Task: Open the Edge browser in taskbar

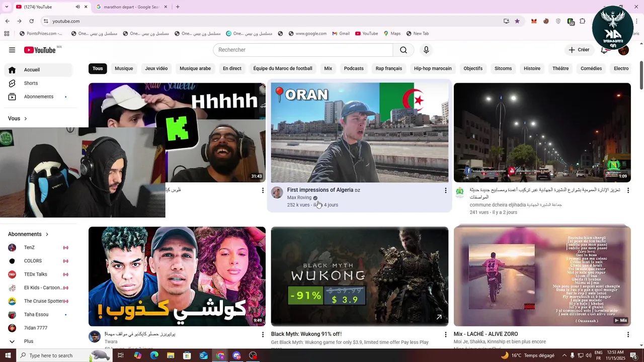Action: pos(154,355)
